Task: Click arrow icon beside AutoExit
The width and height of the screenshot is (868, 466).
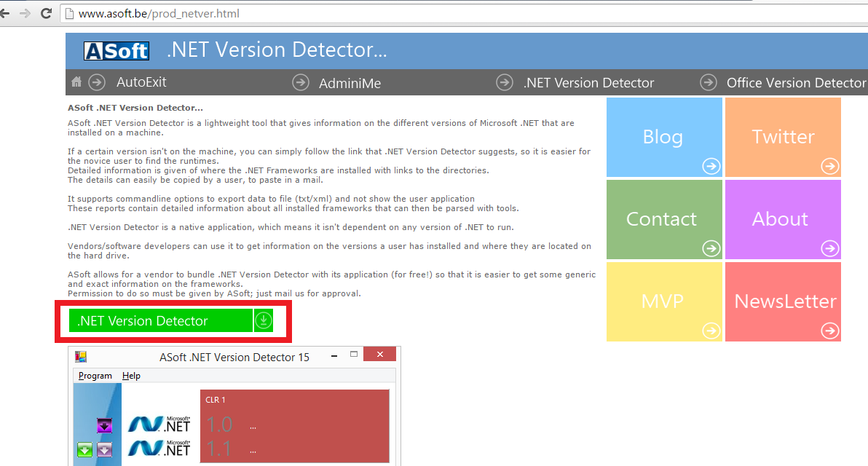Action: [x=97, y=82]
